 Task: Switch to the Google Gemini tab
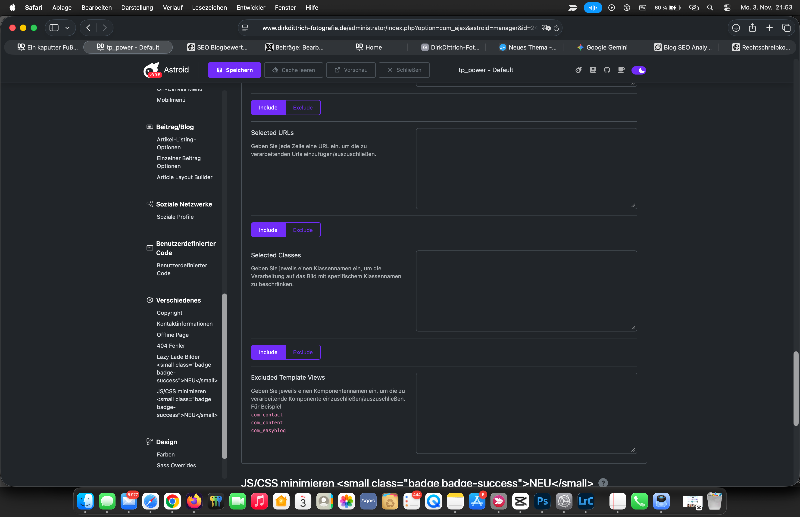pyautogui.click(x=608, y=47)
